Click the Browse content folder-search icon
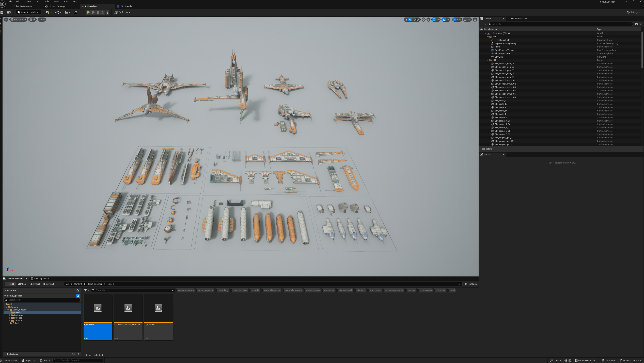Screen dimensions: 644x363 [x=9, y=12]
